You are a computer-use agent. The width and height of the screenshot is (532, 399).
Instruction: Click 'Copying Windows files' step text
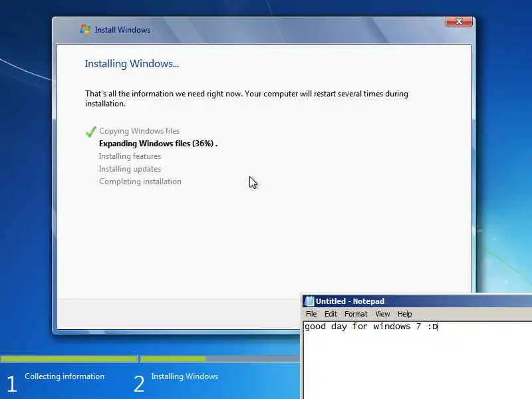click(x=140, y=131)
